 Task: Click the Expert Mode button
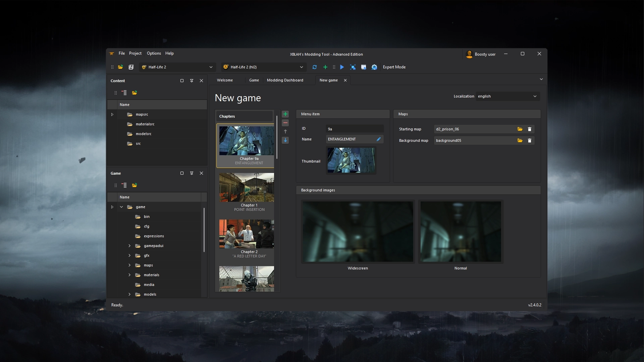click(394, 67)
